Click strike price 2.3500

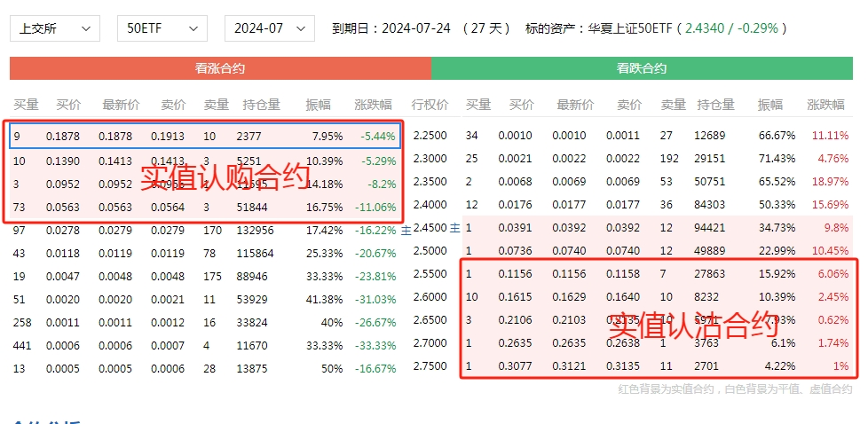[430, 182]
